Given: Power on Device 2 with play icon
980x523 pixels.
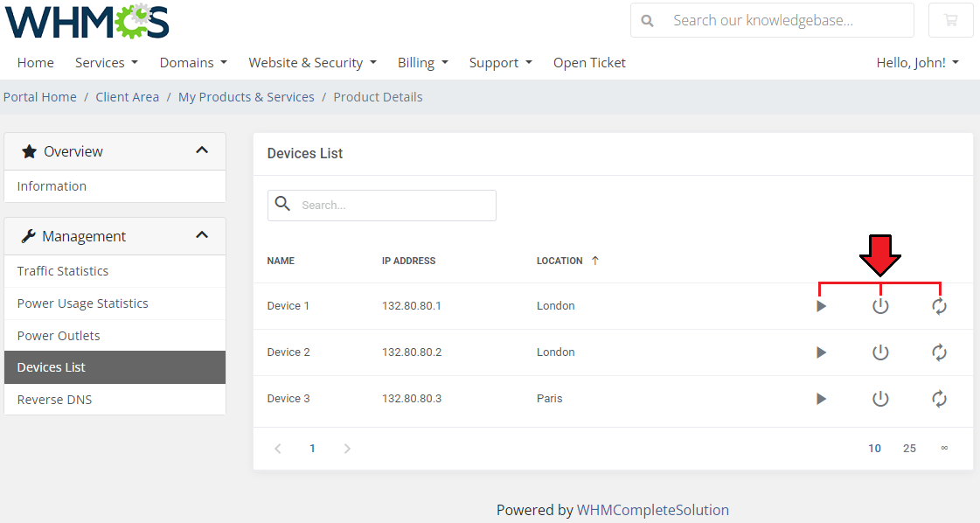Looking at the screenshot, I should tap(821, 352).
